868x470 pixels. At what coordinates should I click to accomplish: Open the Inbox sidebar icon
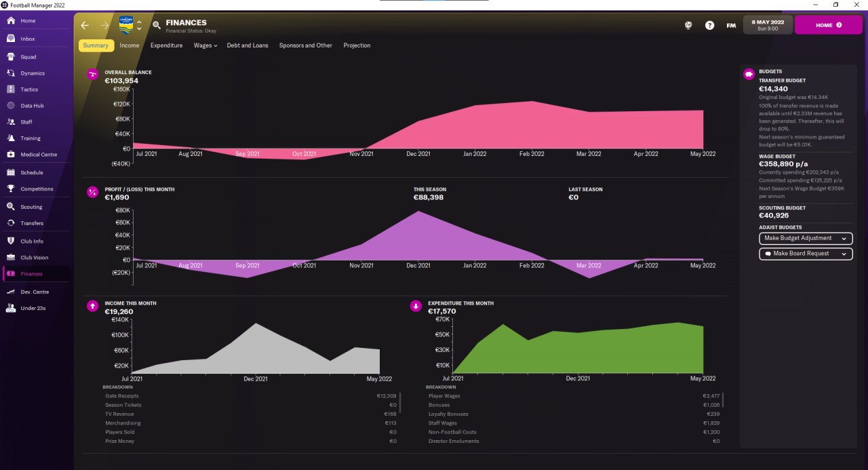pyautogui.click(x=11, y=39)
